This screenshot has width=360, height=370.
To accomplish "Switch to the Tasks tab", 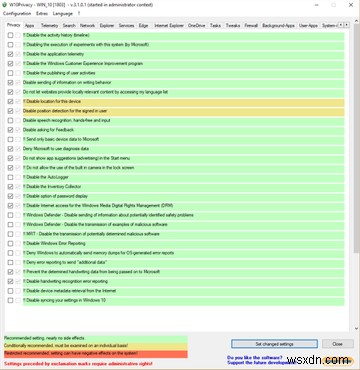I will (x=215, y=26).
